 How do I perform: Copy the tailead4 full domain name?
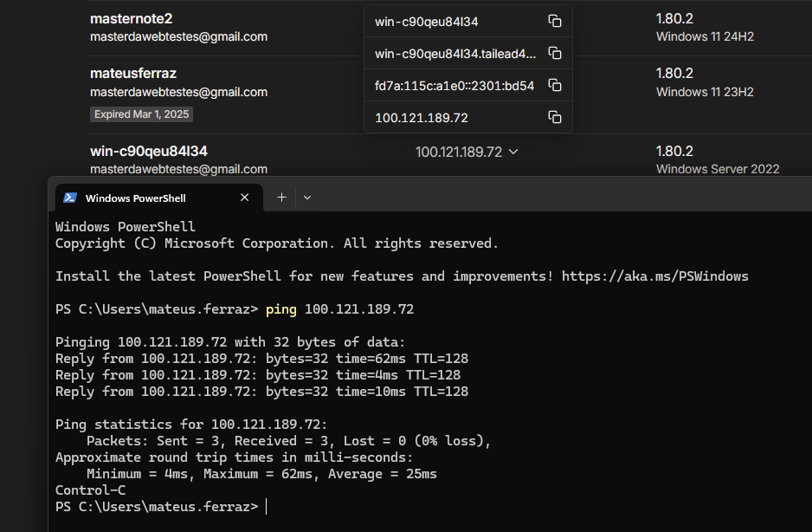pyautogui.click(x=555, y=54)
